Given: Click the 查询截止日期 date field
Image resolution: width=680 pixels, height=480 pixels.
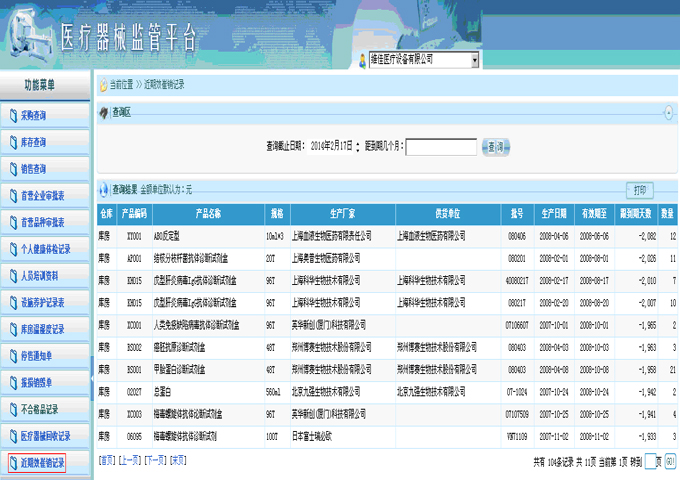Looking at the screenshot, I should [331, 147].
